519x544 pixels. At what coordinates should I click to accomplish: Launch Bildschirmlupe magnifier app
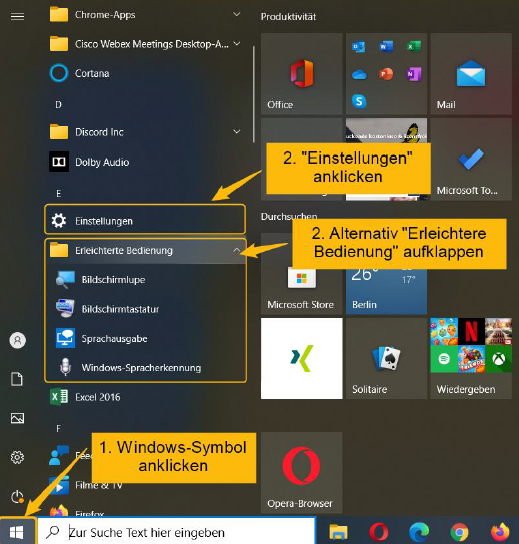[146, 279]
